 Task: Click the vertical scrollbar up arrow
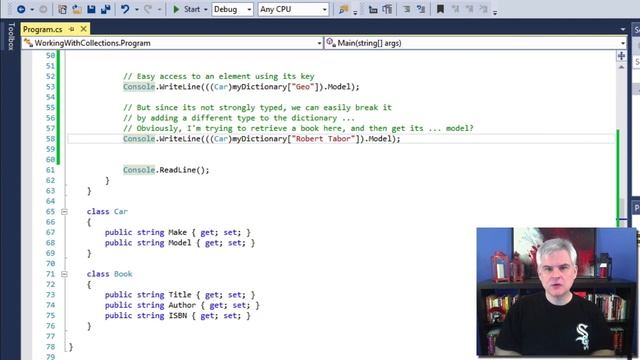click(x=621, y=67)
